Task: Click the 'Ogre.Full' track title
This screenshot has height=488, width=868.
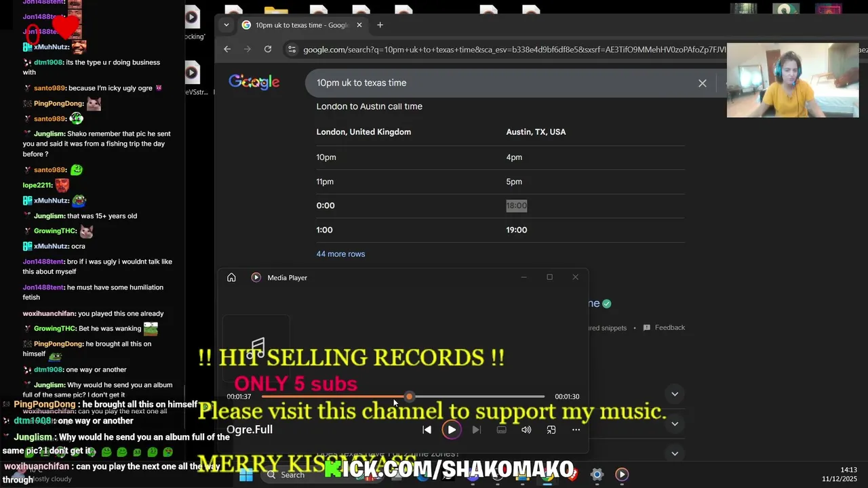Action: (x=250, y=430)
